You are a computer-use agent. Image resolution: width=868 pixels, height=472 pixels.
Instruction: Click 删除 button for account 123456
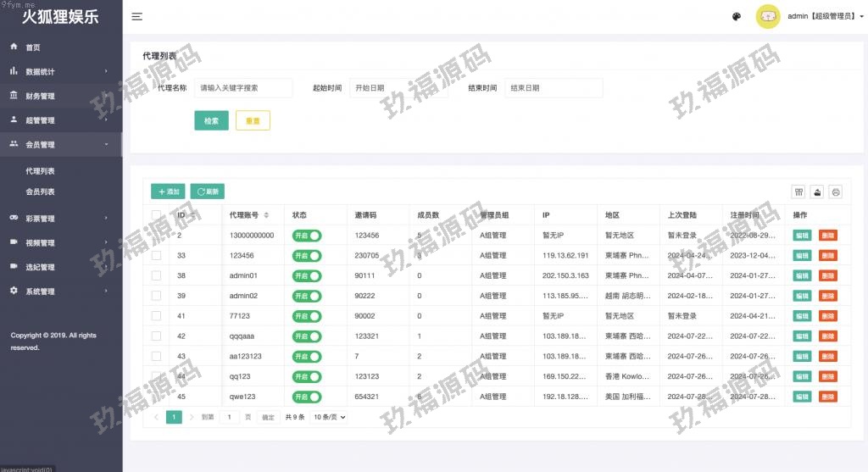tap(827, 255)
